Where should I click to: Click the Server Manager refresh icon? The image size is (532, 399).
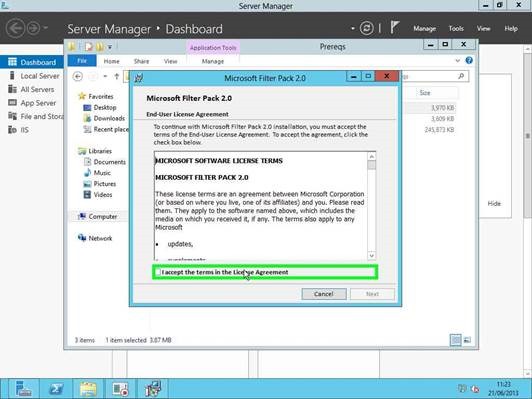366,28
